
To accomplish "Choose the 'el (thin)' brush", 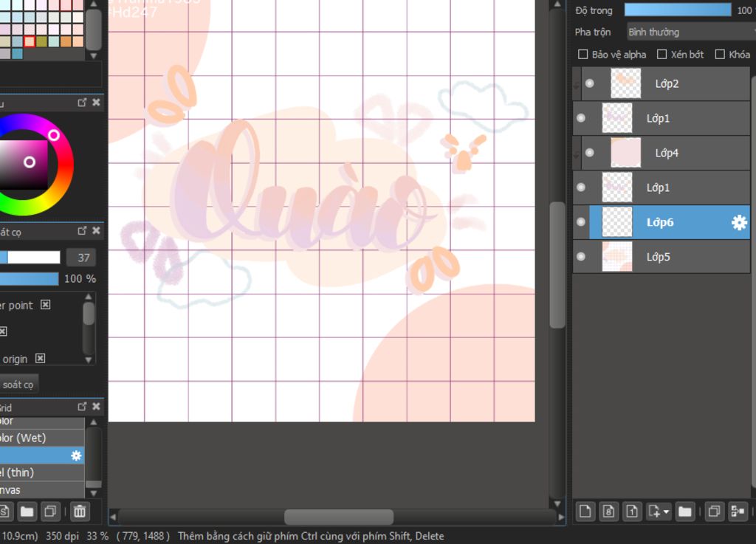I will tap(42, 472).
